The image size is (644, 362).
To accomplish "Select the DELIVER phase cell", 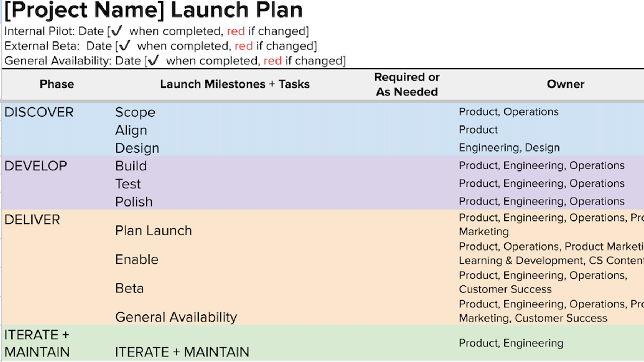I will coord(32,219).
